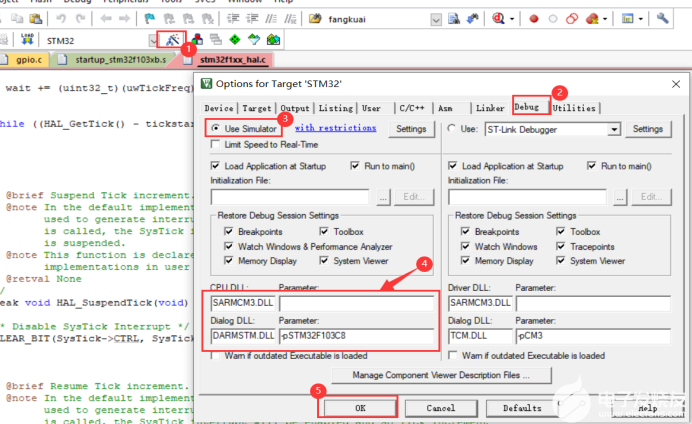The height and width of the screenshot is (424, 692).
Task: Toggle Watch Windows & Performance Analyzer checkbox
Action: pos(229,246)
